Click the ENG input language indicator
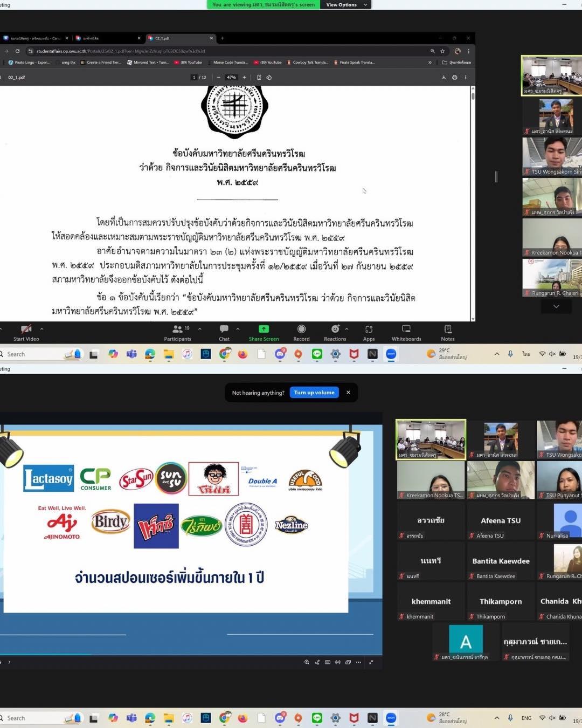Image resolution: width=582 pixels, height=728 pixels. (x=526, y=718)
